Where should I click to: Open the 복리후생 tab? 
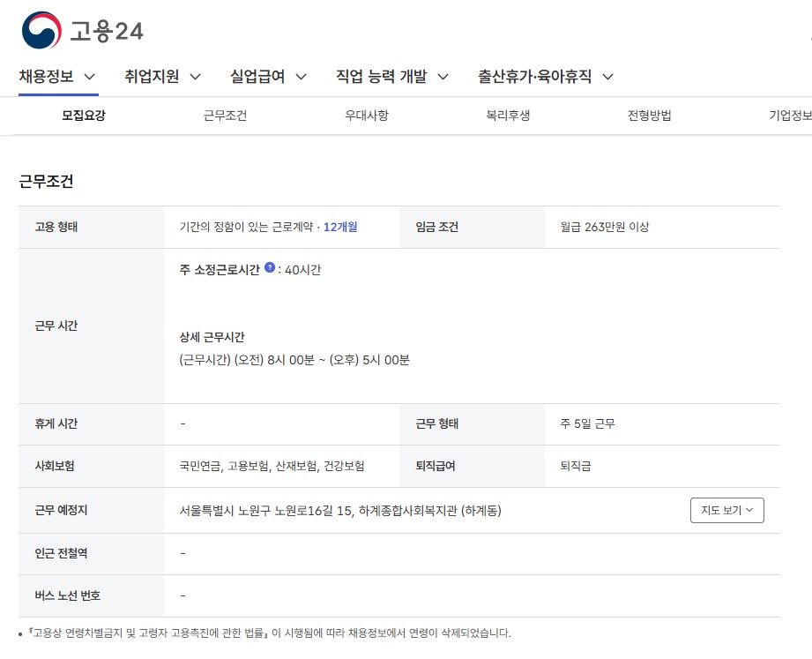[508, 115]
